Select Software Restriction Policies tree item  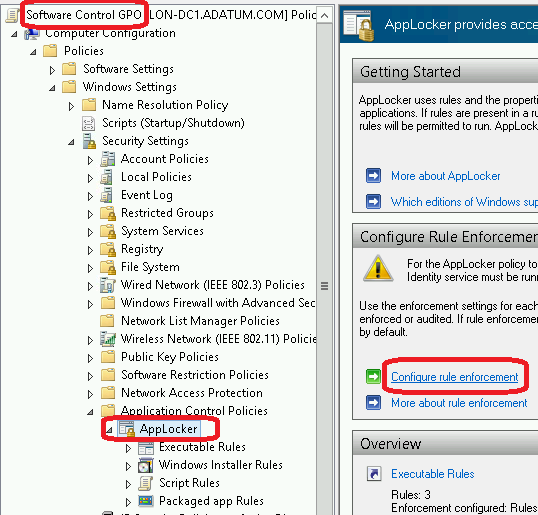point(195,375)
